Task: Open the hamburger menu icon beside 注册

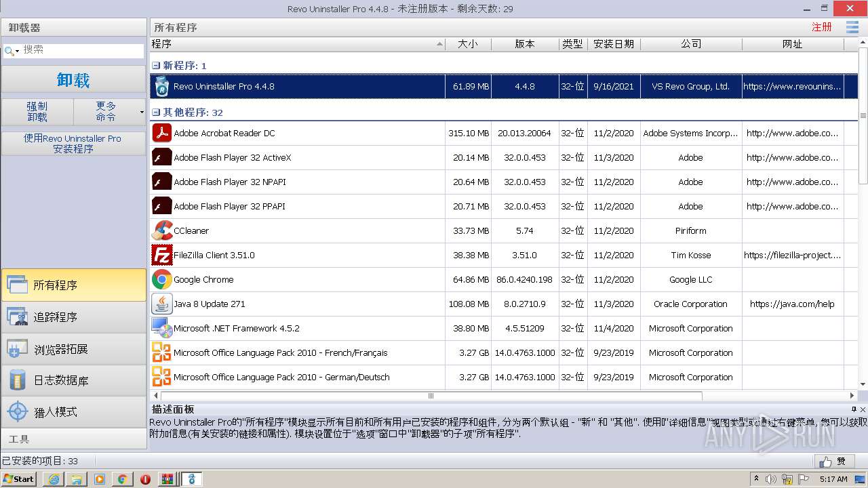Action: point(852,27)
